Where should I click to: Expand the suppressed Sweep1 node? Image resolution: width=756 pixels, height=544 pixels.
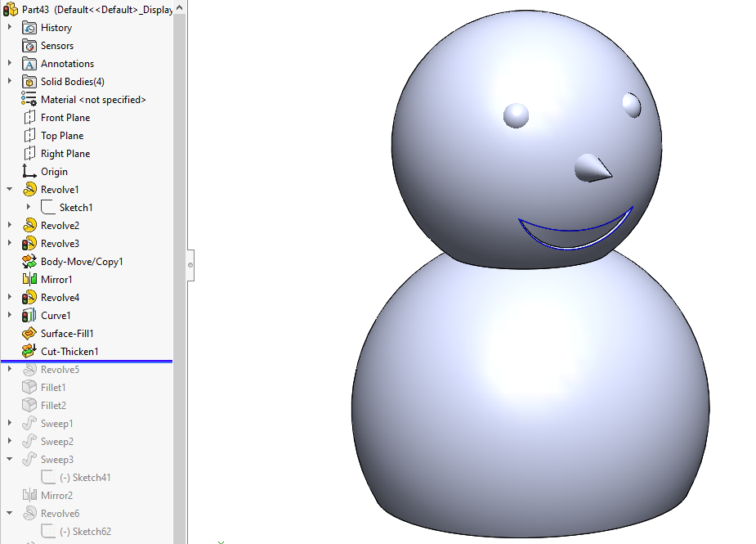[10, 423]
